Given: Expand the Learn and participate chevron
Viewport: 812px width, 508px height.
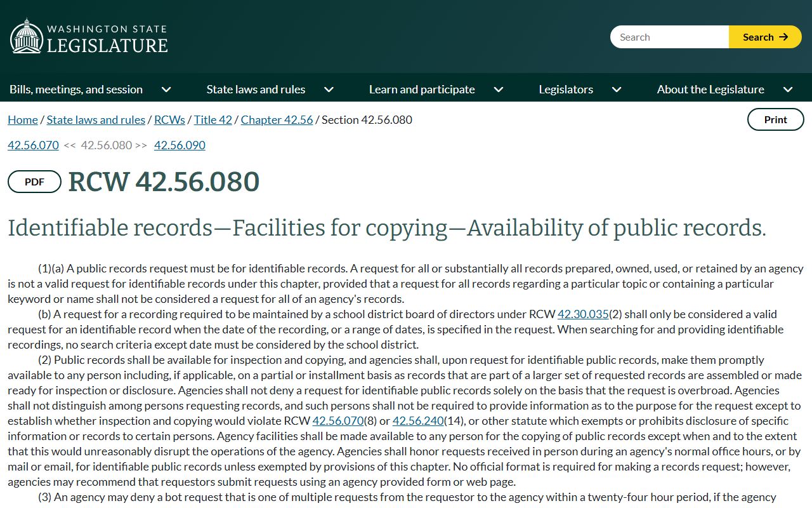Looking at the screenshot, I should (x=499, y=90).
